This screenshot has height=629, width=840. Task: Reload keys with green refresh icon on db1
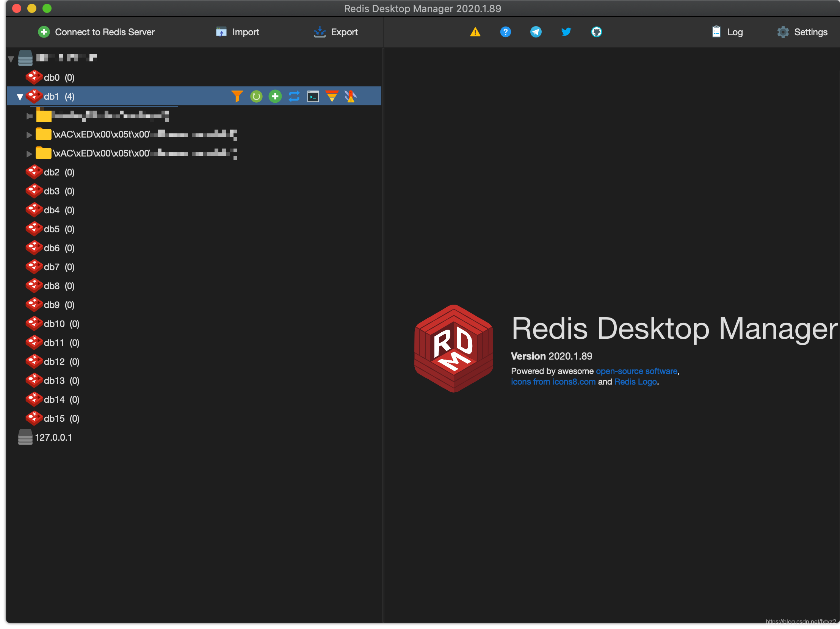point(256,96)
